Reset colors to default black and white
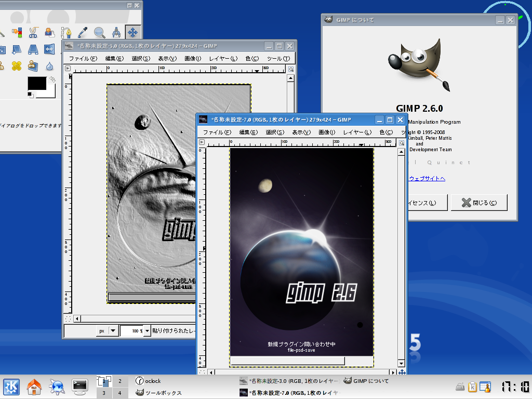 coord(31,95)
